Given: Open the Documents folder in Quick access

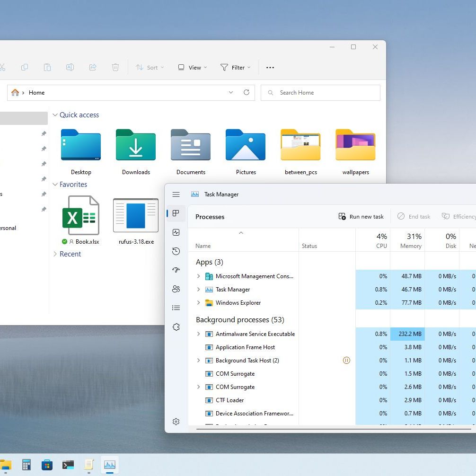Looking at the screenshot, I should point(191,152).
